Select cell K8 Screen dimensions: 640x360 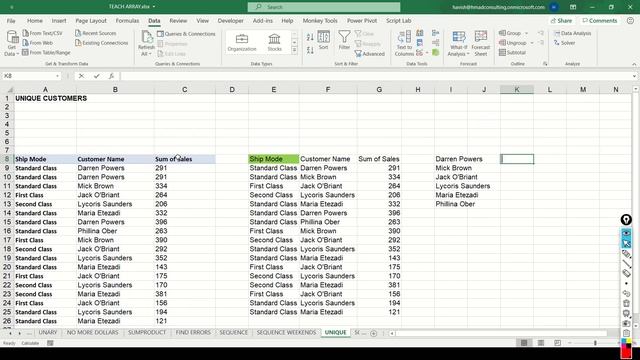click(x=517, y=159)
